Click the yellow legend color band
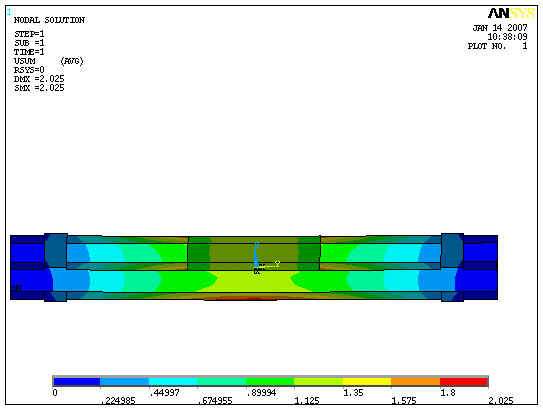The height and width of the screenshot is (410, 543). (x=367, y=382)
